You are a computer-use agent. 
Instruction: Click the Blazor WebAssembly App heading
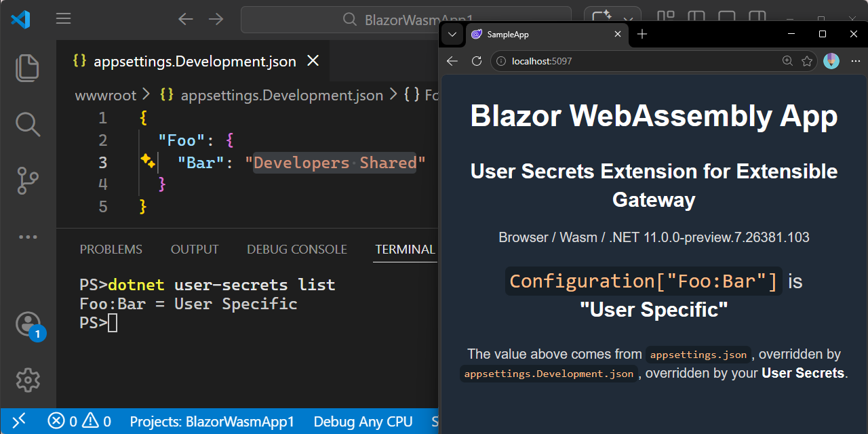point(654,116)
